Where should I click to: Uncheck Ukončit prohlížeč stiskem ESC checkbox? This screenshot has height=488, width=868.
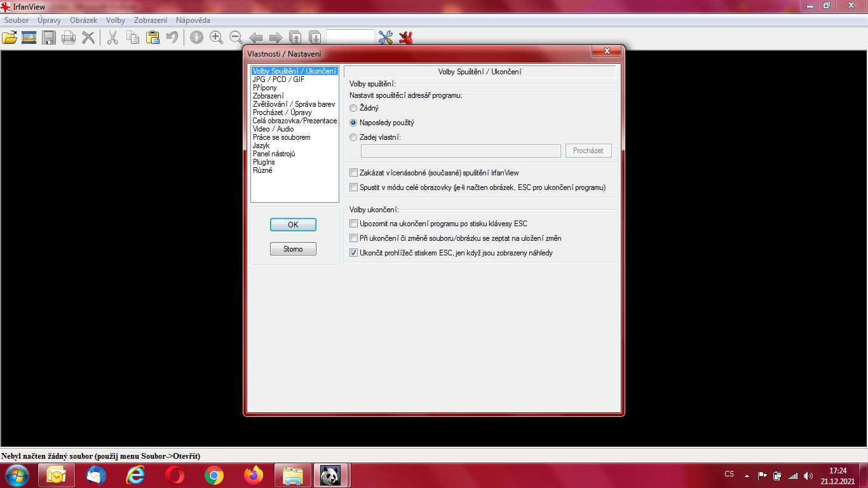451,253
